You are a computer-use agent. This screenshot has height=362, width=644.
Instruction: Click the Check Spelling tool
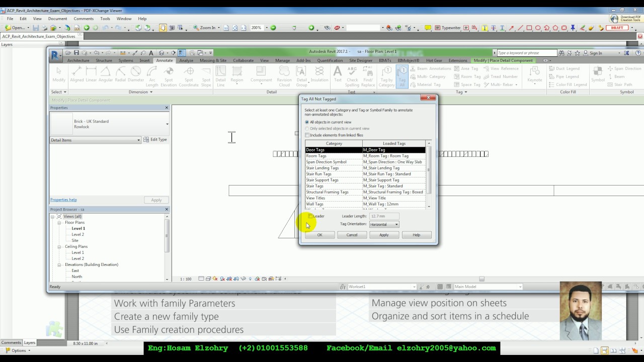point(352,76)
